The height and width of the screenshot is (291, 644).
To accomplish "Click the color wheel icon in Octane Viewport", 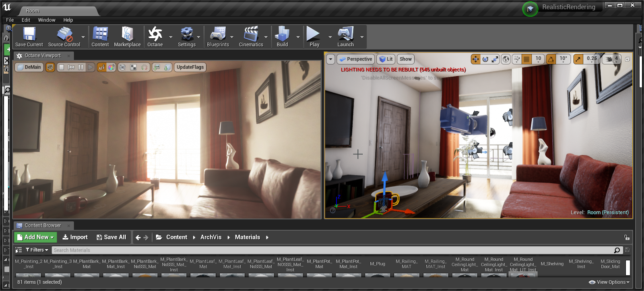I will click(x=111, y=67).
